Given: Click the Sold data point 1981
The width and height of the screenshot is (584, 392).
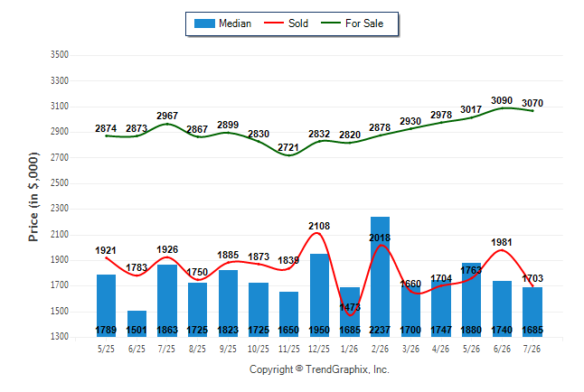Looking at the screenshot, I should click(502, 250).
